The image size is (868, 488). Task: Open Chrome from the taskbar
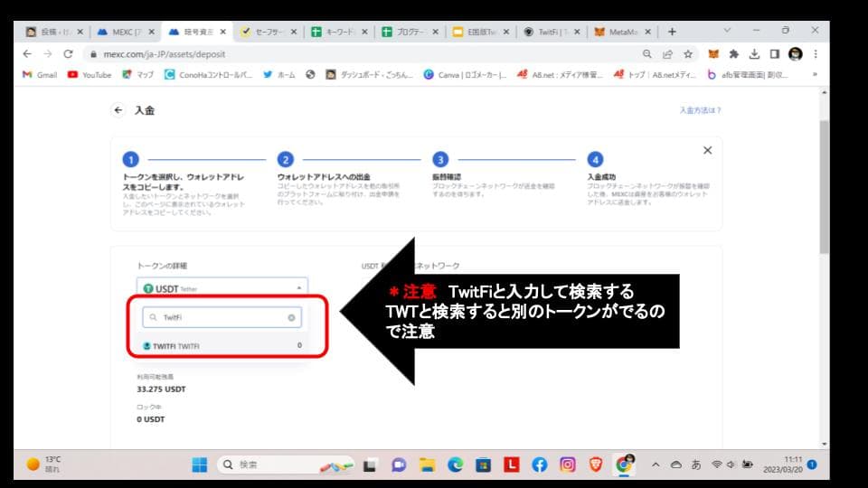click(x=625, y=465)
